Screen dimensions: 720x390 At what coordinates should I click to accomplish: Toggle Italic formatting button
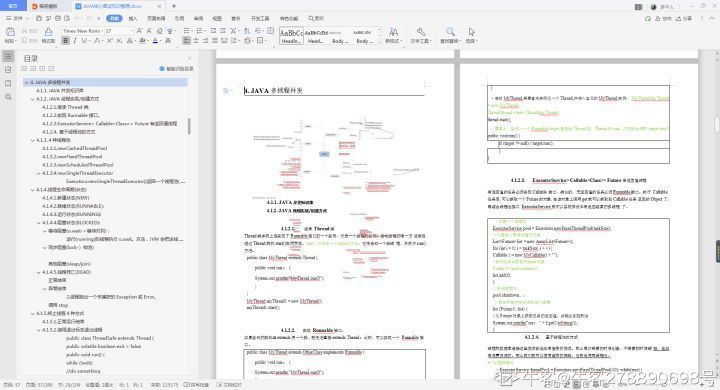[x=75, y=41]
